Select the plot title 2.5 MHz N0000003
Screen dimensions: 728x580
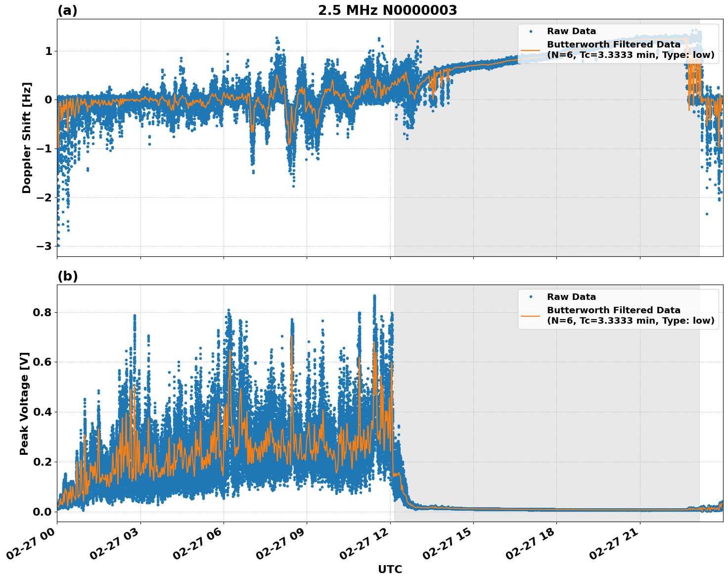tap(388, 9)
